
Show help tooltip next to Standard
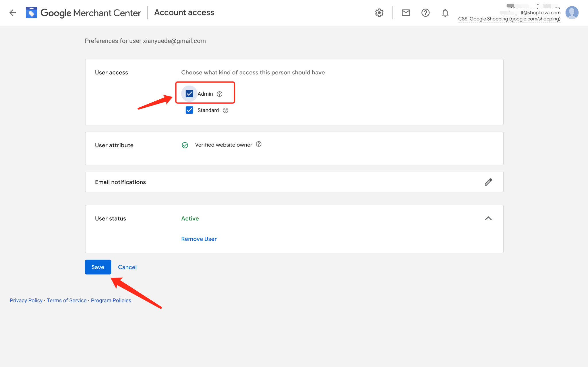225,110
